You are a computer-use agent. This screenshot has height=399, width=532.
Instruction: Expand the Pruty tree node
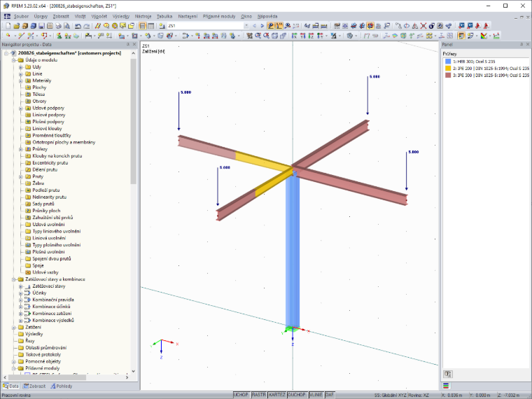click(21, 177)
